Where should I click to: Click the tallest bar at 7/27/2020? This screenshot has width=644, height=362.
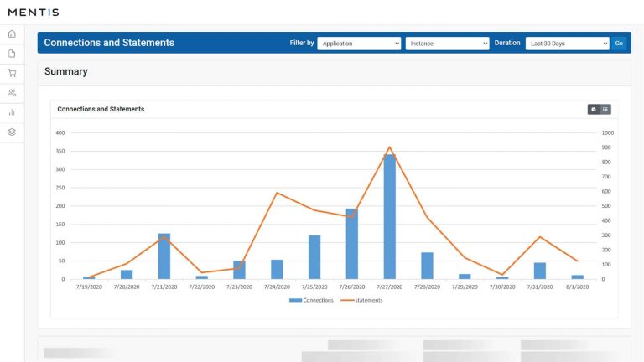click(x=389, y=216)
